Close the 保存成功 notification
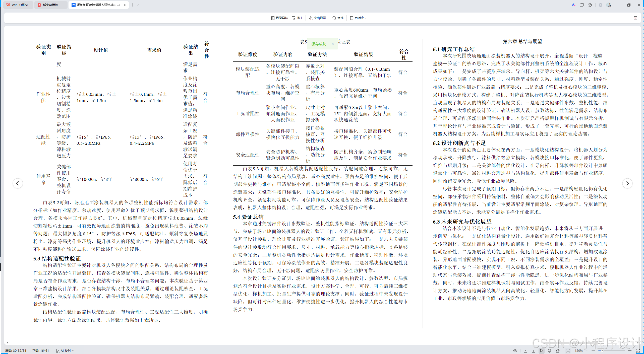This screenshot has height=354, width=644. (x=333, y=44)
